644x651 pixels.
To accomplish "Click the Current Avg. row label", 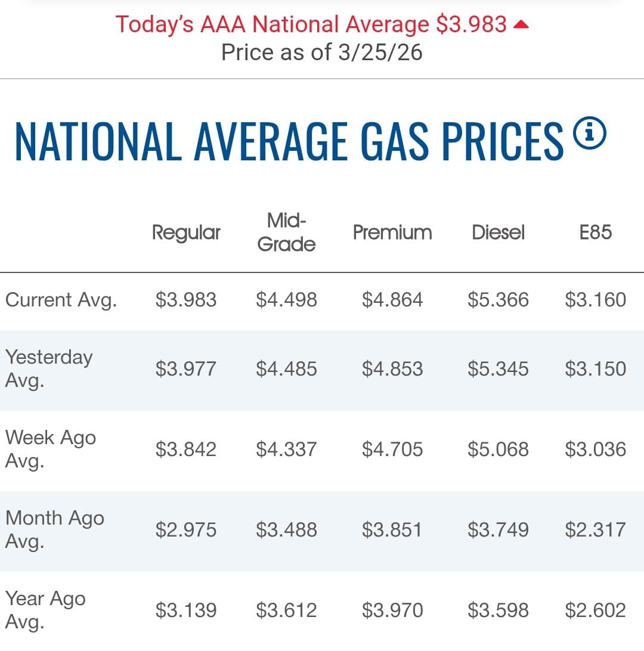I will click(x=61, y=299).
